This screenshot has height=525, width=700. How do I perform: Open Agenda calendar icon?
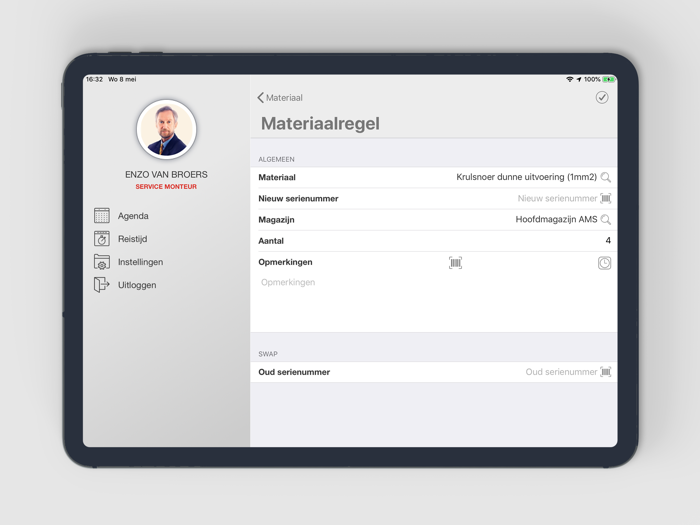pos(102,216)
